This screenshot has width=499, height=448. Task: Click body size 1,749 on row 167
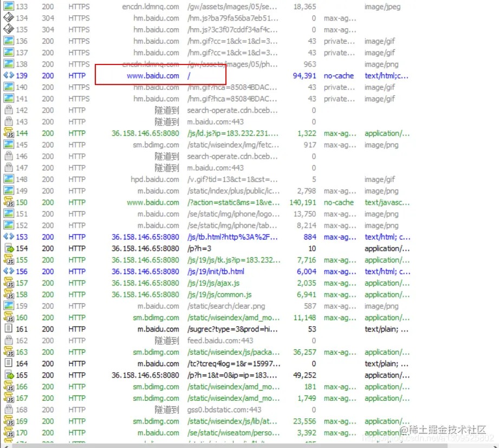coord(307,398)
